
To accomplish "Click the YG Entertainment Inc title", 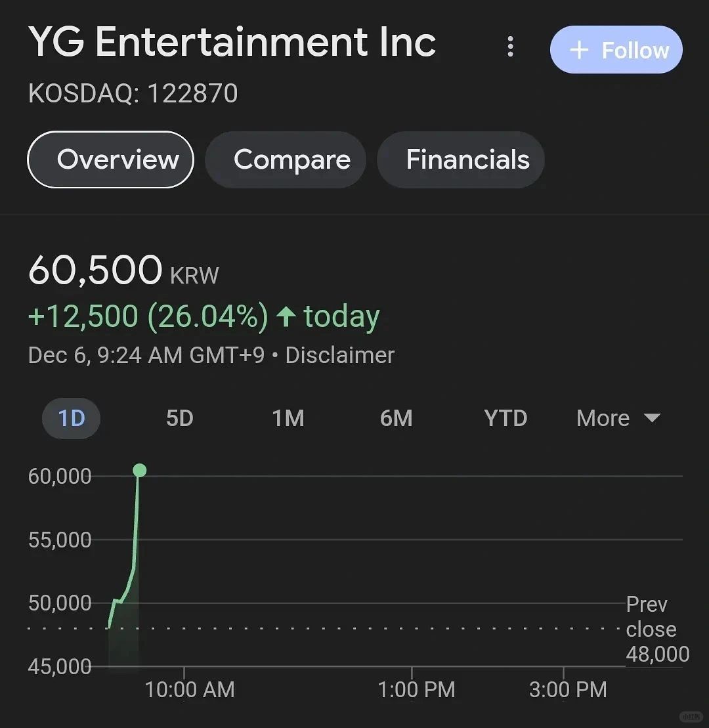I will [x=232, y=42].
